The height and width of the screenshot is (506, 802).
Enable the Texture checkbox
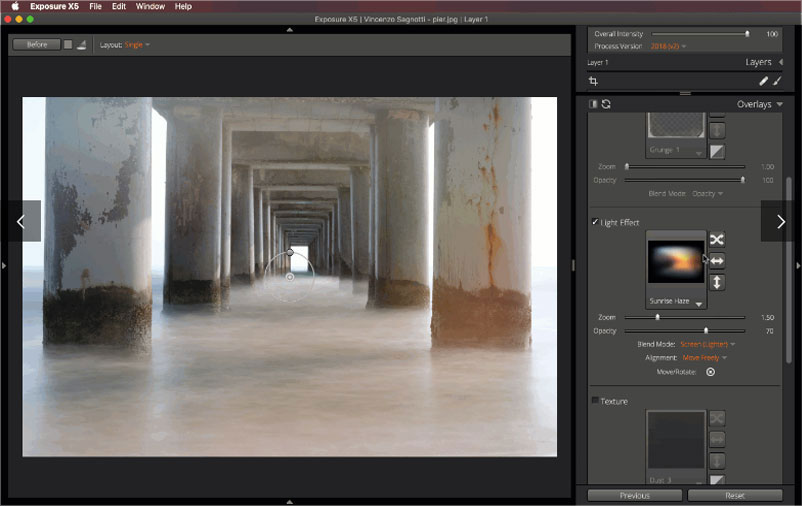595,401
